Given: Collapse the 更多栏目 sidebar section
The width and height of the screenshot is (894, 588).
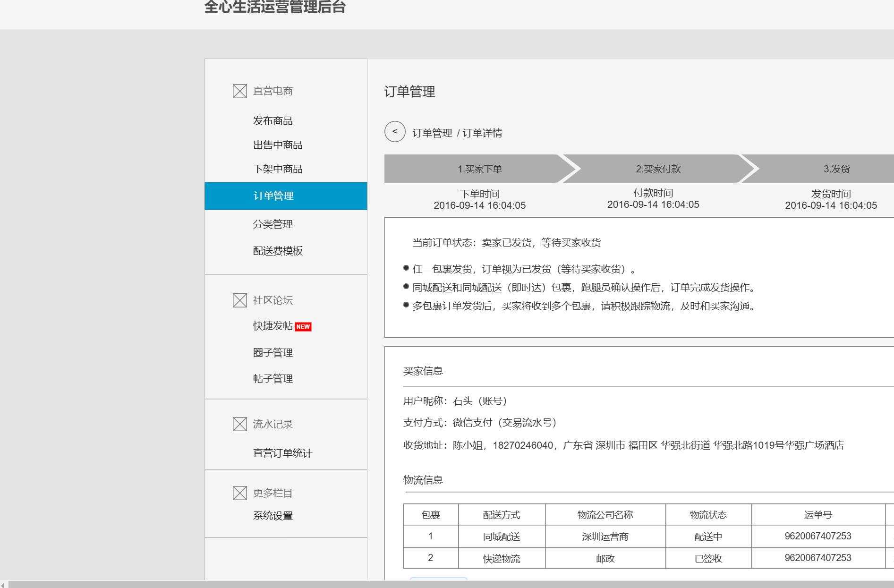Looking at the screenshot, I should [272, 493].
